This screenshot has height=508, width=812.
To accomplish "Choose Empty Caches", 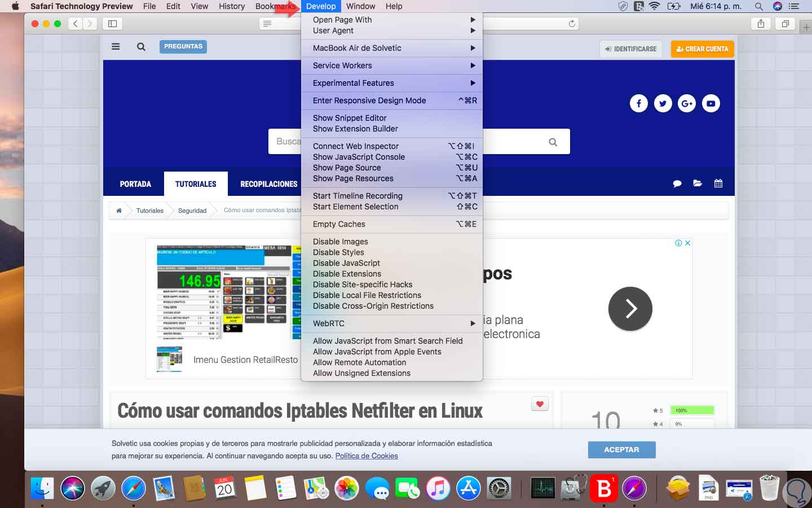I will (x=392, y=224).
